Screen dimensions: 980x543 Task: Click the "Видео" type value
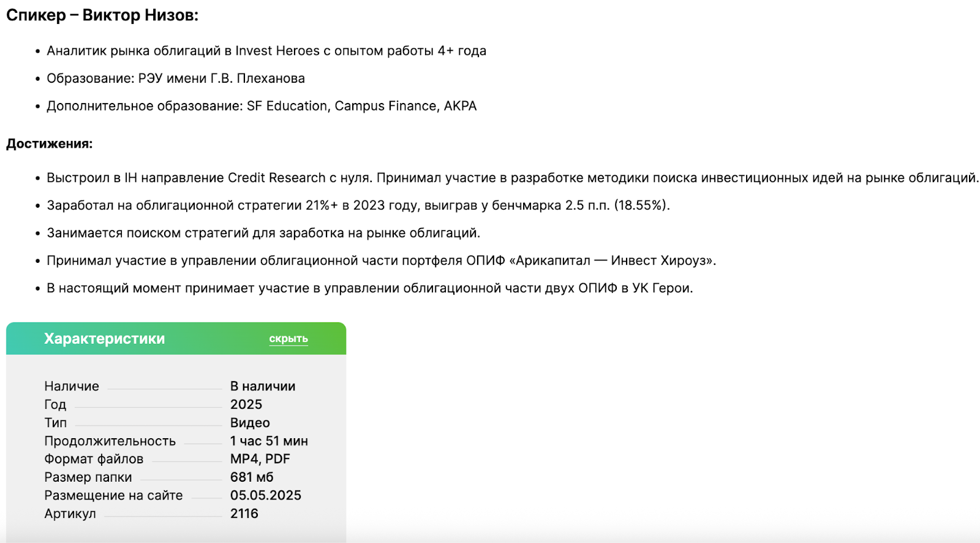coord(250,423)
